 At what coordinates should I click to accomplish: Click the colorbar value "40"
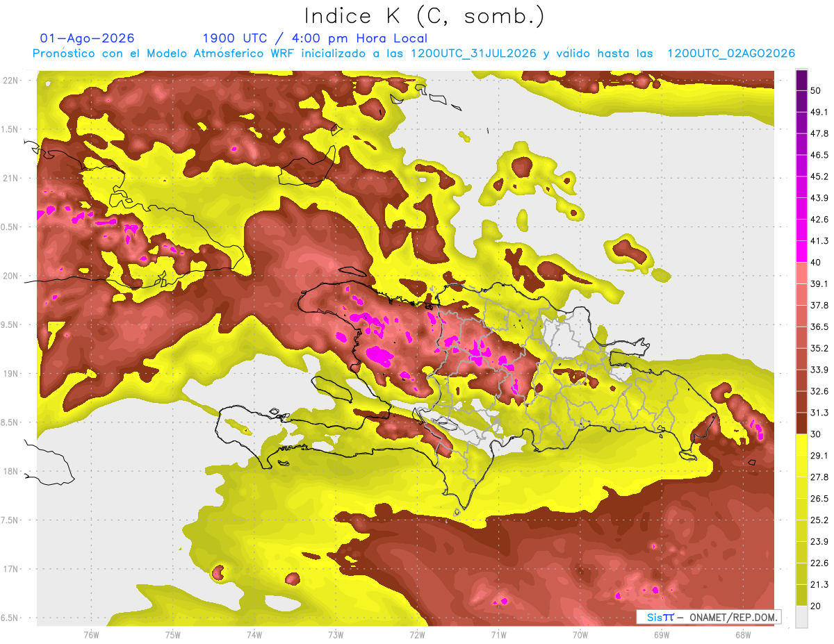point(817,263)
